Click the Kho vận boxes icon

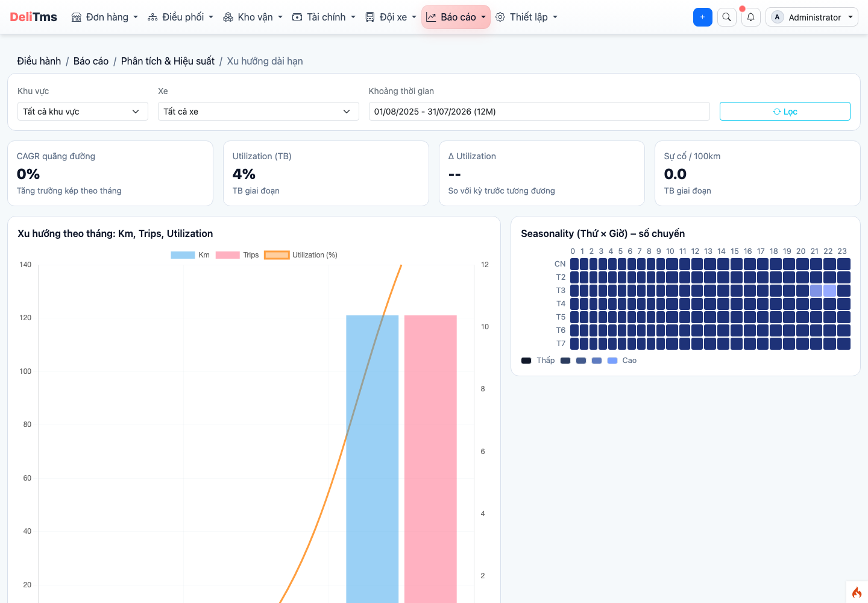tap(228, 17)
